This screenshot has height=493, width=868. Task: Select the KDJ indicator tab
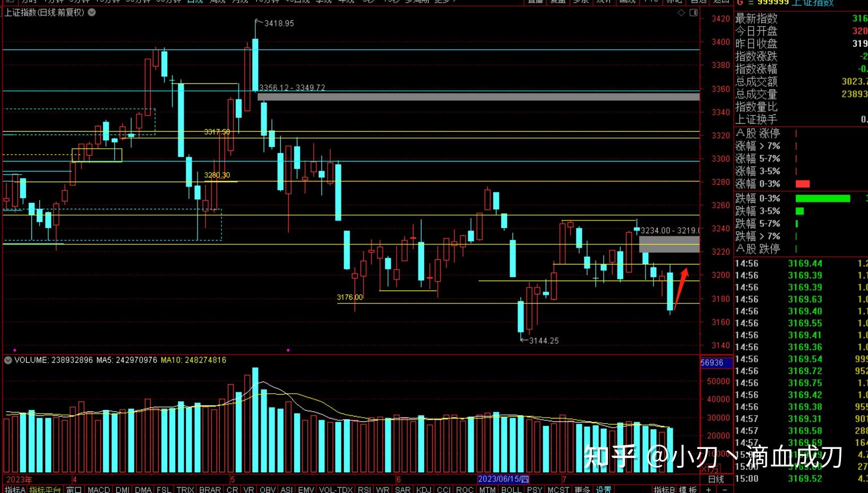pyautogui.click(x=424, y=489)
